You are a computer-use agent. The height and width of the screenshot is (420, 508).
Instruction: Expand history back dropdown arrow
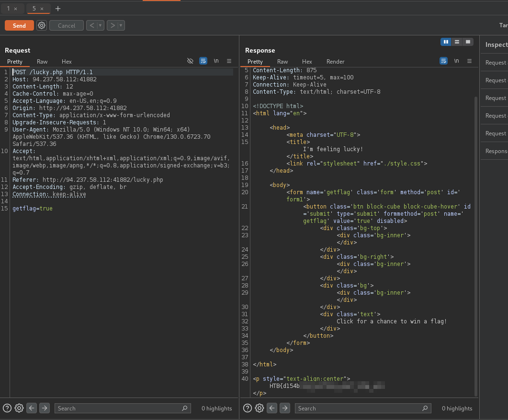(101, 25)
